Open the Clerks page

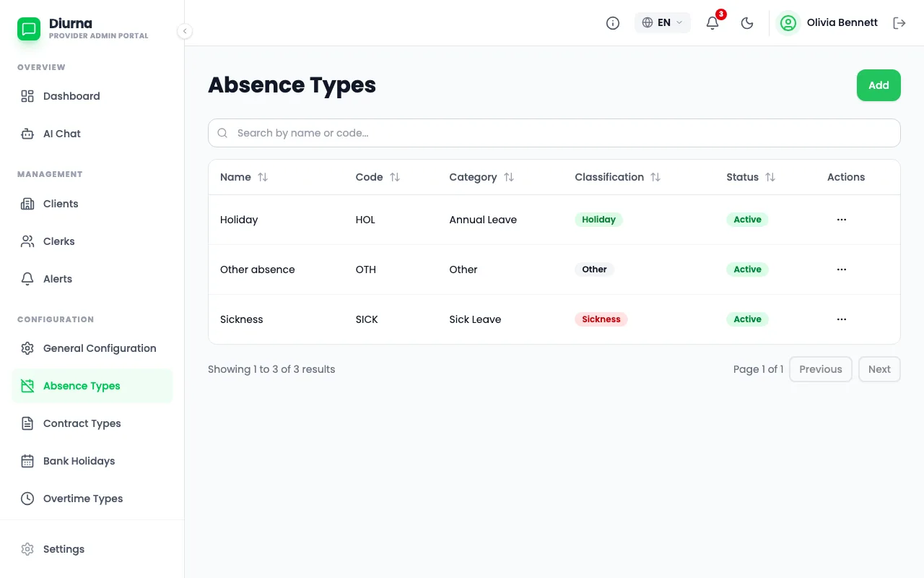tap(92, 241)
